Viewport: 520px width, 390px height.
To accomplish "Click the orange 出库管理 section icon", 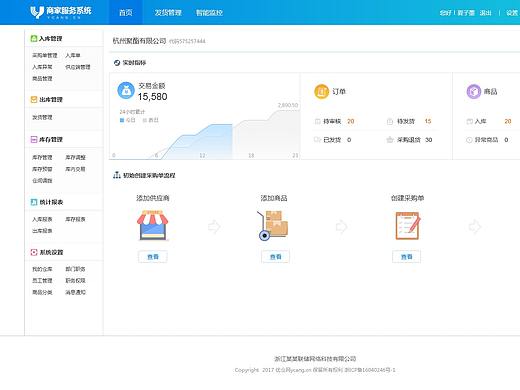I will (x=34, y=99).
